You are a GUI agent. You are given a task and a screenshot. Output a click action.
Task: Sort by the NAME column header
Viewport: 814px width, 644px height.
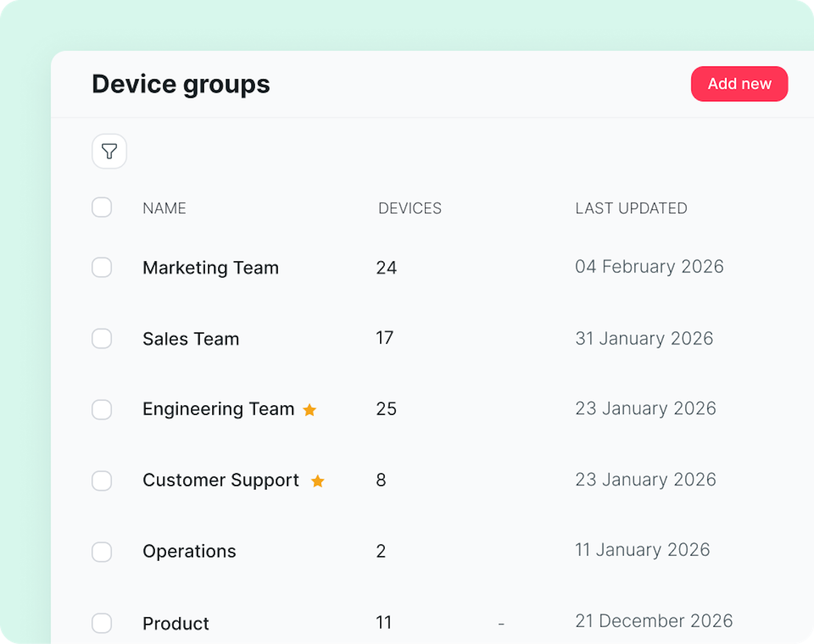point(164,208)
